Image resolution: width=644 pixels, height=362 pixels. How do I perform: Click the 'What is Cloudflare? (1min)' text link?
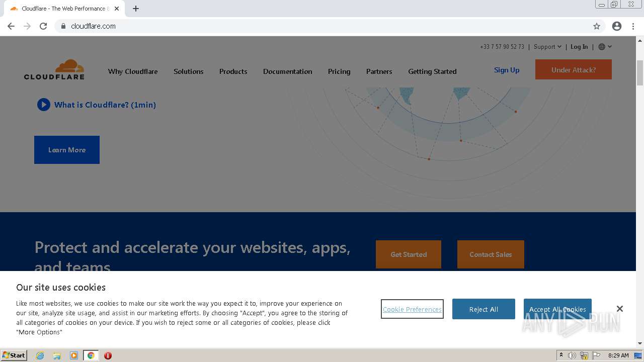click(105, 105)
